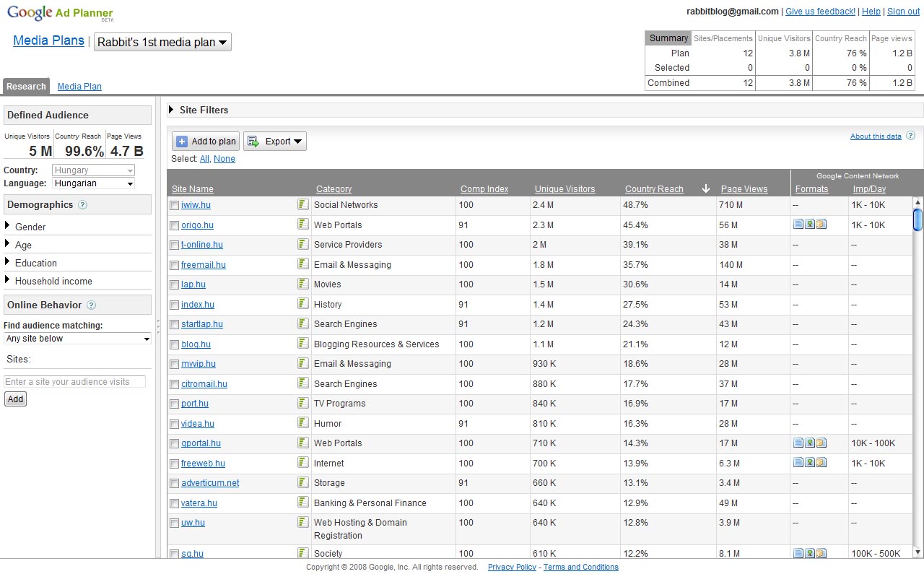
Task: Enable the blog.hu checkbox
Action: pos(174,344)
